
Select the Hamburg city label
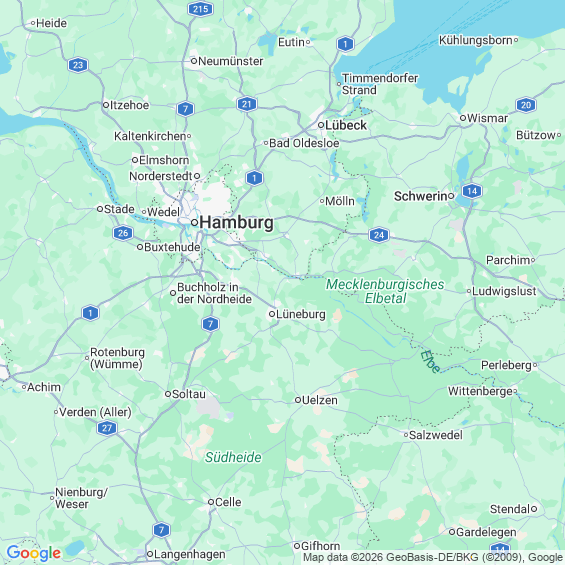[x=236, y=222]
